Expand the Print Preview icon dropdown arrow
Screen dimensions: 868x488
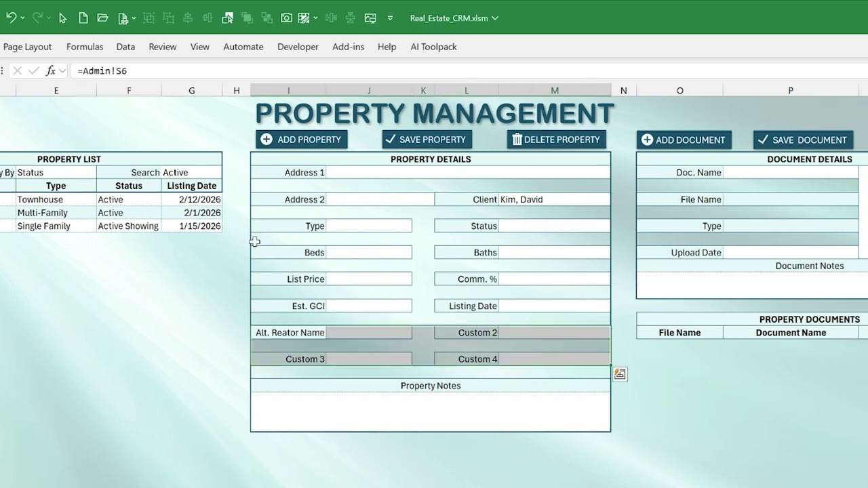[134, 18]
